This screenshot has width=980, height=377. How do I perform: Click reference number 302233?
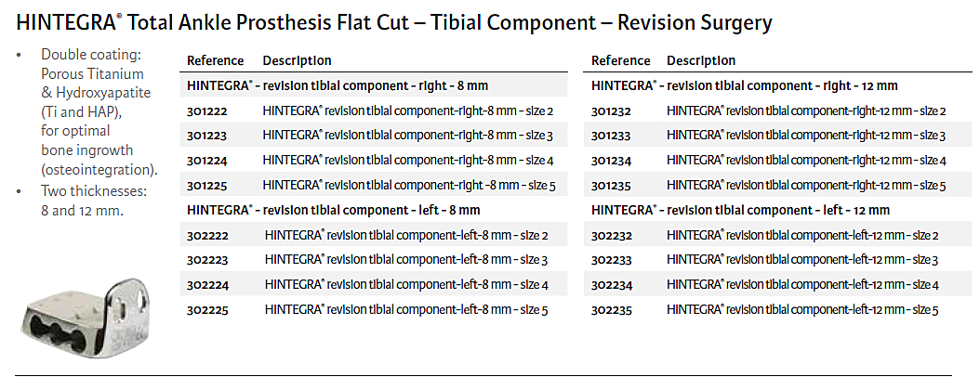pos(612,260)
